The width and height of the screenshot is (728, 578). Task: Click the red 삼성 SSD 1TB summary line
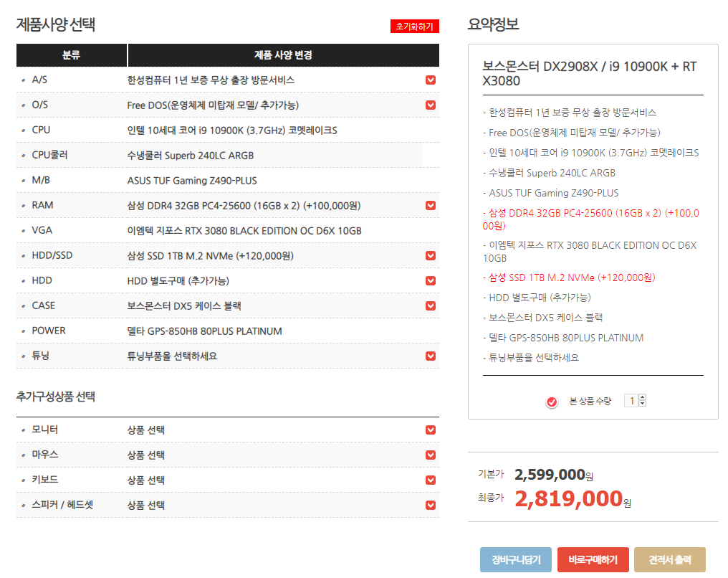pyautogui.click(x=569, y=278)
